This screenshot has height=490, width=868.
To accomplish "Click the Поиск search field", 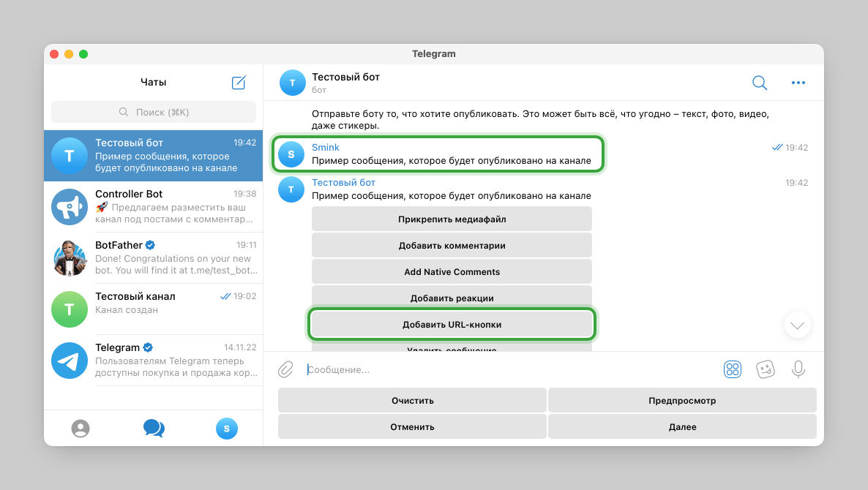I will coord(152,111).
